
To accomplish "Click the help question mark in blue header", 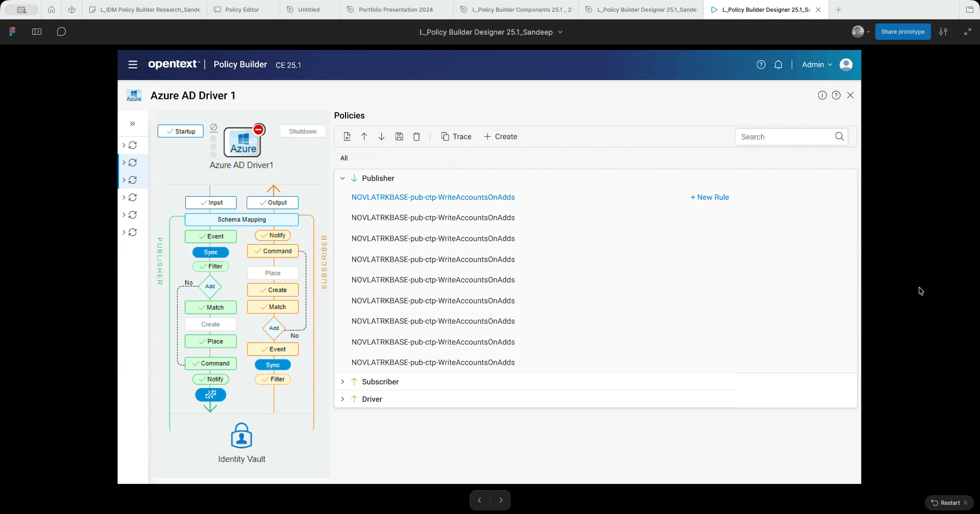I will coord(761,65).
